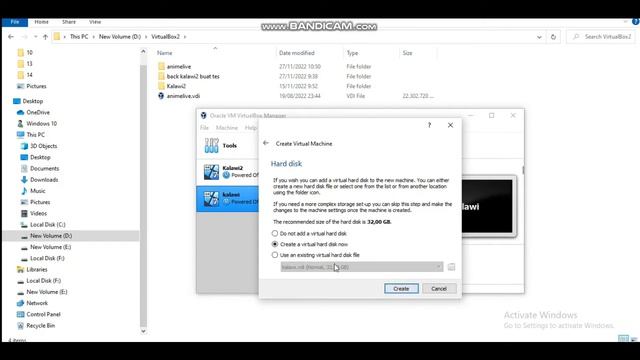The image size is (640, 360).
Task: Click the Search VirtualBox2 field
Action: [601, 37]
